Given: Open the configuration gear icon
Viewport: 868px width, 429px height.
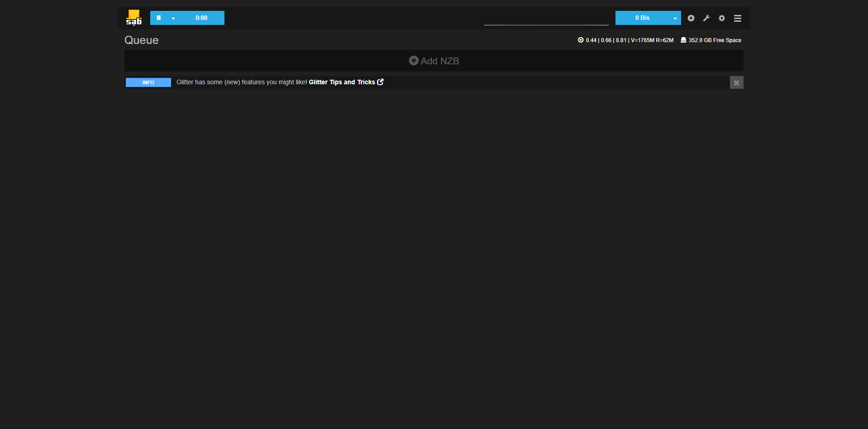Looking at the screenshot, I should (722, 18).
